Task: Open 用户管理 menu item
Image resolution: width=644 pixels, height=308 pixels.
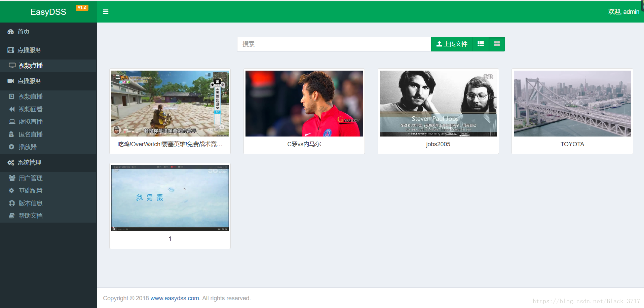Action: pyautogui.click(x=48, y=178)
